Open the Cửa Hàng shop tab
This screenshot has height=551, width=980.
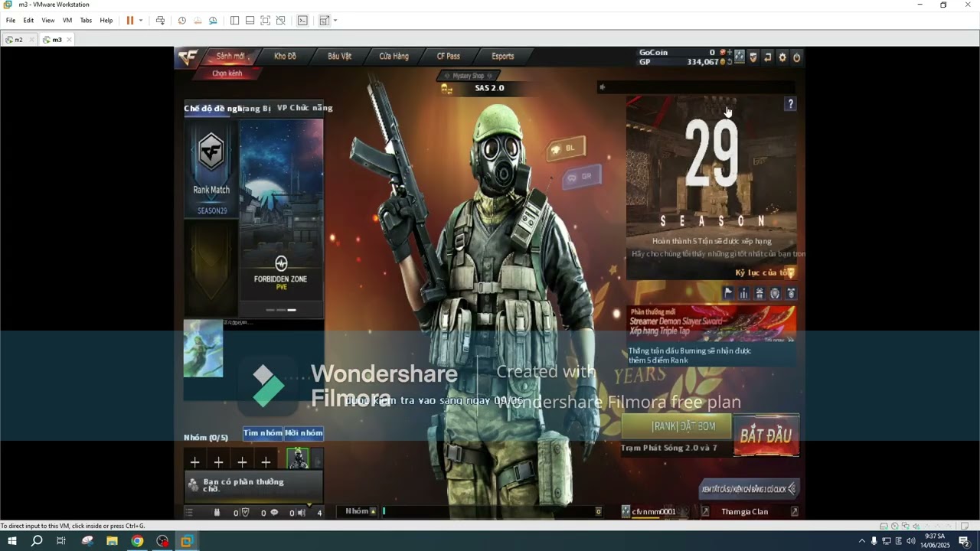(x=394, y=57)
